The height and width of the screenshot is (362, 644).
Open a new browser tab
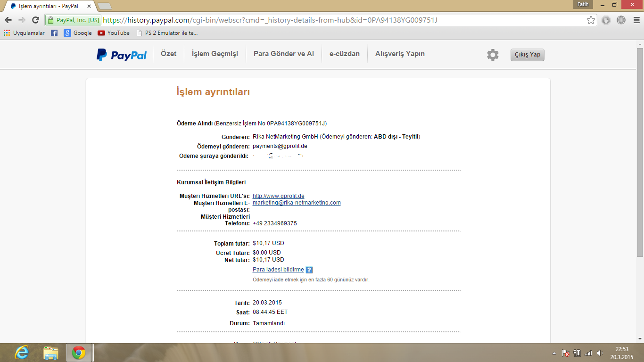[x=105, y=6]
